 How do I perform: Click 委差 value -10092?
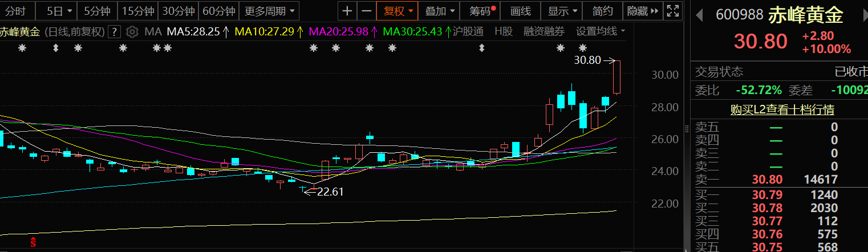pyautogui.click(x=849, y=90)
